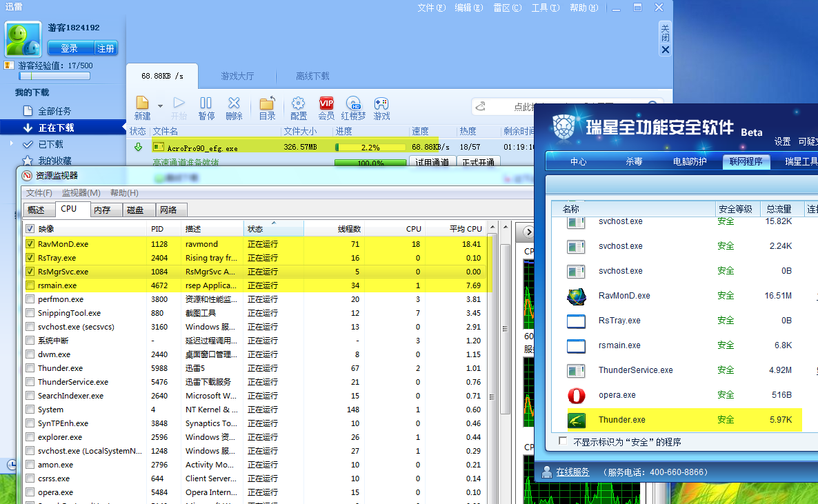Open the 目录 folder icon
Image resolution: width=818 pixels, height=504 pixels.
[267, 104]
